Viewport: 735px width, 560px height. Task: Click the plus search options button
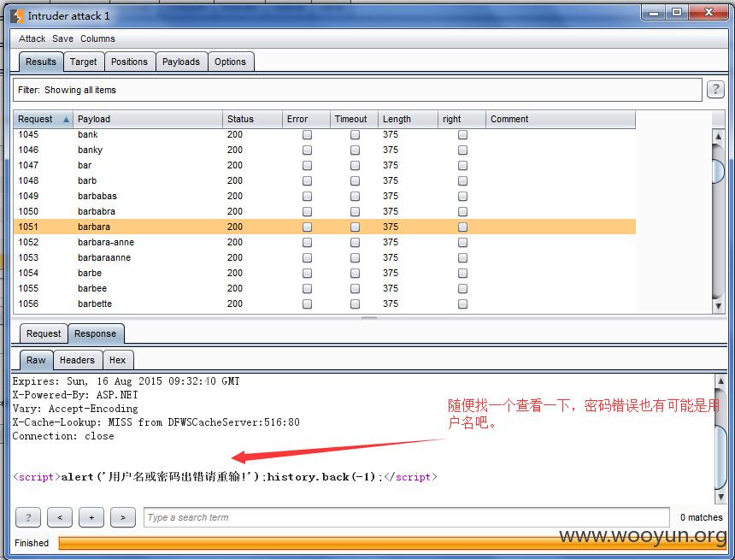coord(91,517)
